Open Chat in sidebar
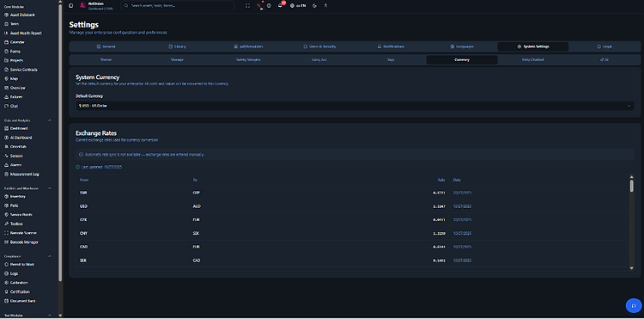This screenshot has width=644, height=319. pyautogui.click(x=11, y=106)
